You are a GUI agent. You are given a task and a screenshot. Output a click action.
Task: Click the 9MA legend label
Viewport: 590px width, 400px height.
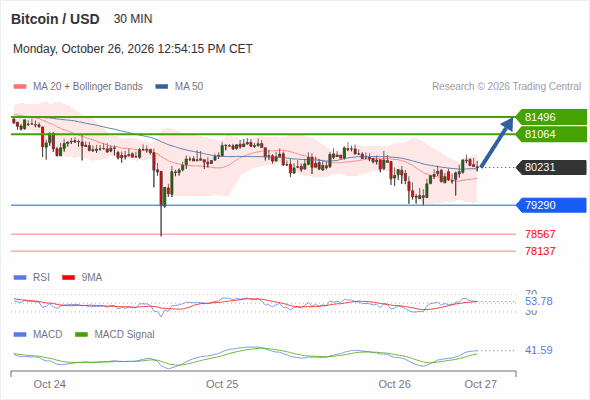[92, 278]
